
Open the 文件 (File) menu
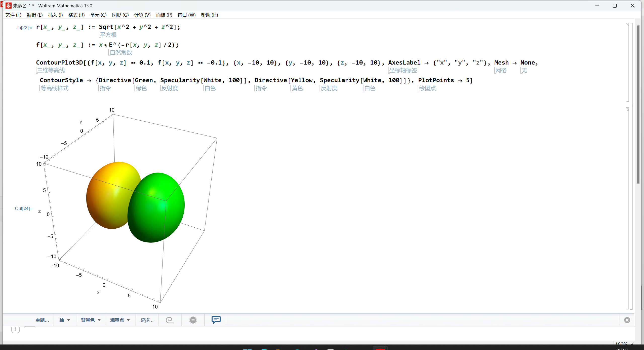pyautogui.click(x=13, y=15)
